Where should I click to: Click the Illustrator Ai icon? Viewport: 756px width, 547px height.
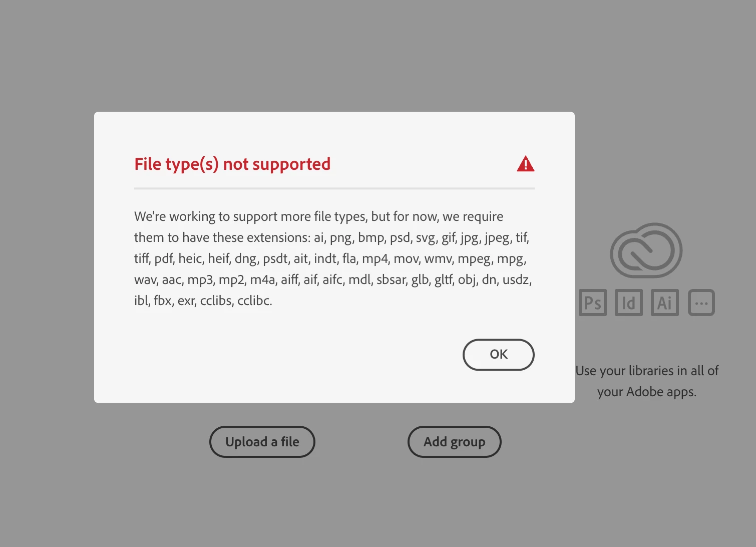coord(665,303)
